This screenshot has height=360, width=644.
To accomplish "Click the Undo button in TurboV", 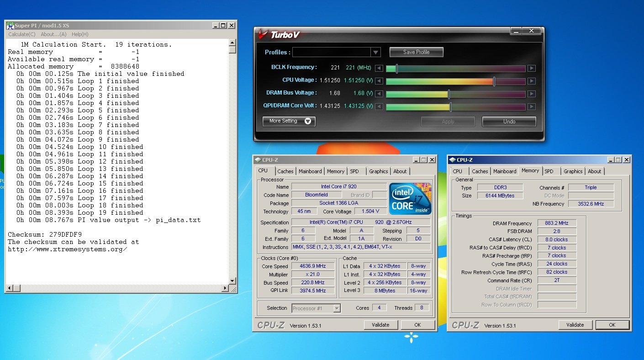I will [x=509, y=122].
